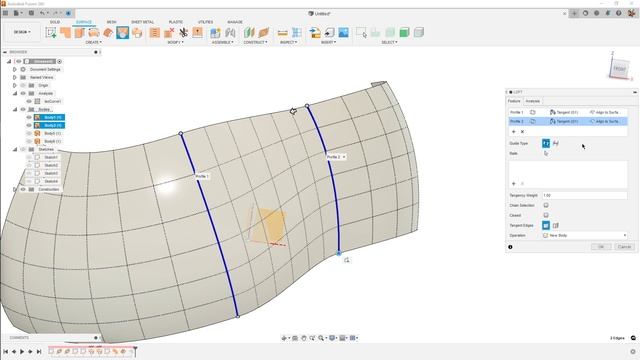Viewport: 640px width, 360px height.
Task: Cancel the Loft dialog
Action: 624,247
